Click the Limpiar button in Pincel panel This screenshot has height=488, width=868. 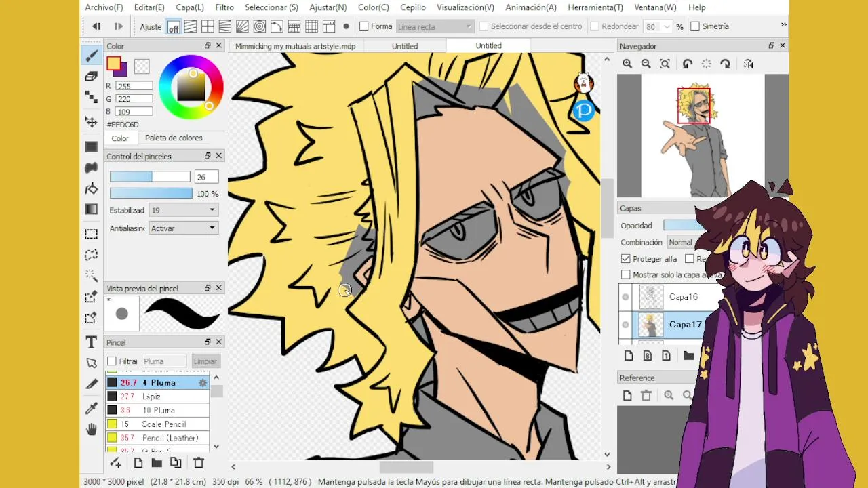[205, 361]
